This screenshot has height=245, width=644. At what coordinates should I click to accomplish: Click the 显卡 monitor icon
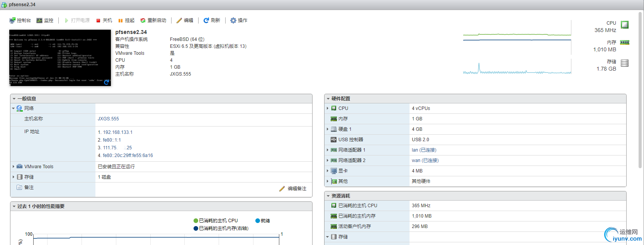334,171
